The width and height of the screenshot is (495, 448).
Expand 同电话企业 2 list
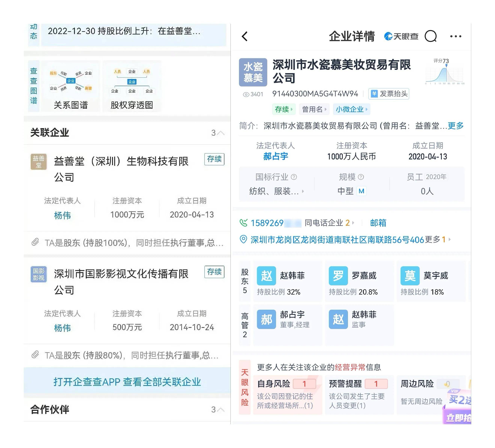tap(329, 223)
